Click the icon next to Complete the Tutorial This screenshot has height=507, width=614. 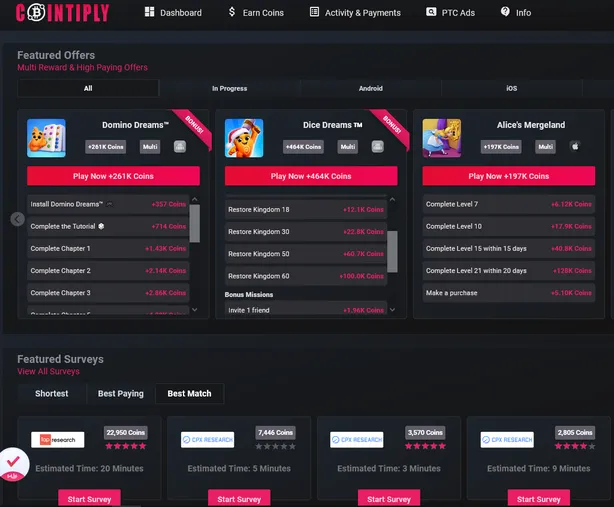point(101,226)
